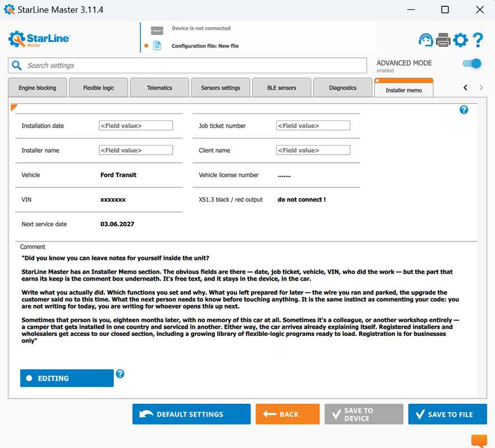Open the Installer memo help icon
The height and width of the screenshot is (448, 495).
(464, 110)
